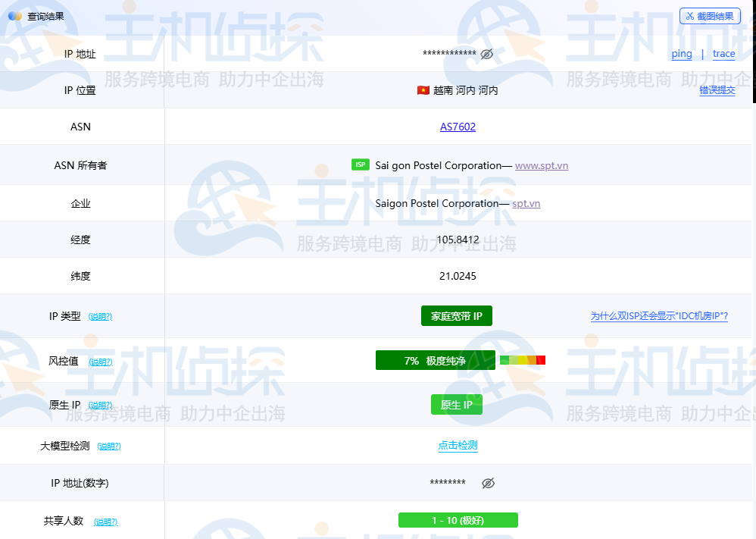This screenshot has width=756, height=539.
Task: Select the 越南 河内 河内 location text
Action: [x=465, y=90]
